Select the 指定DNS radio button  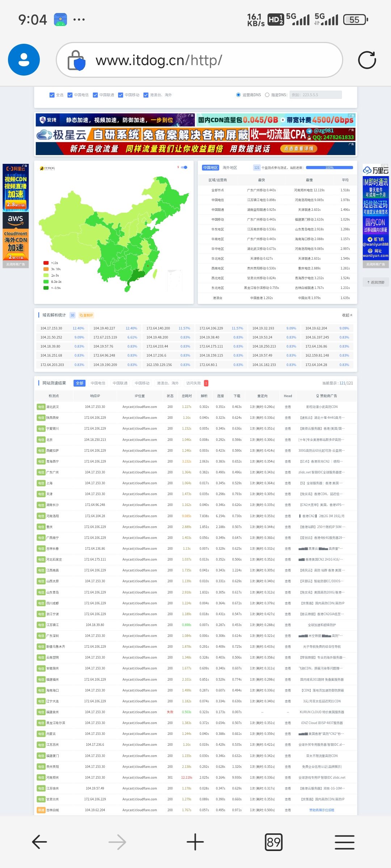click(267, 95)
